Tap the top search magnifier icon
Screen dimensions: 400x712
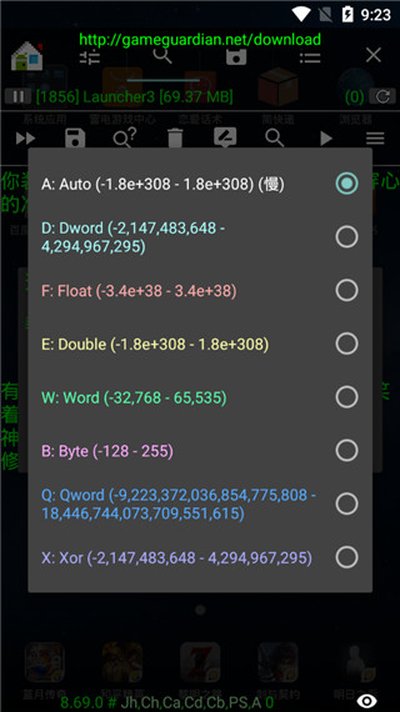(163, 56)
